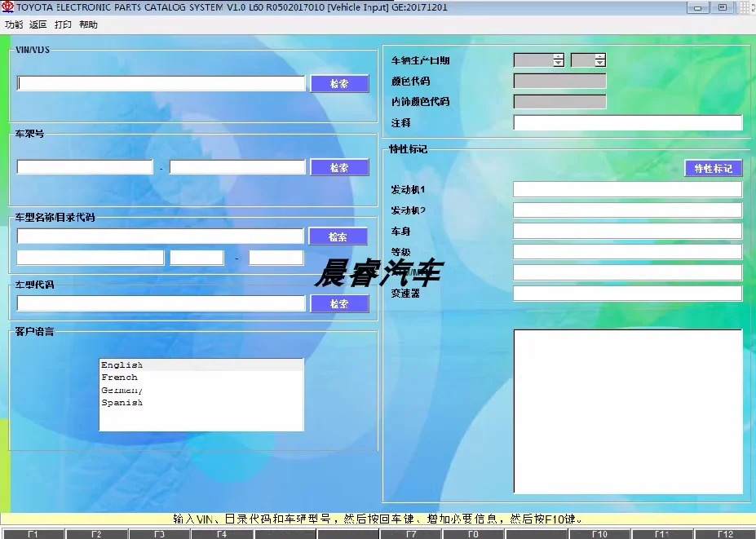Click 检索 button in 车型名称/目录代码 section
756x539 pixels.
338,236
